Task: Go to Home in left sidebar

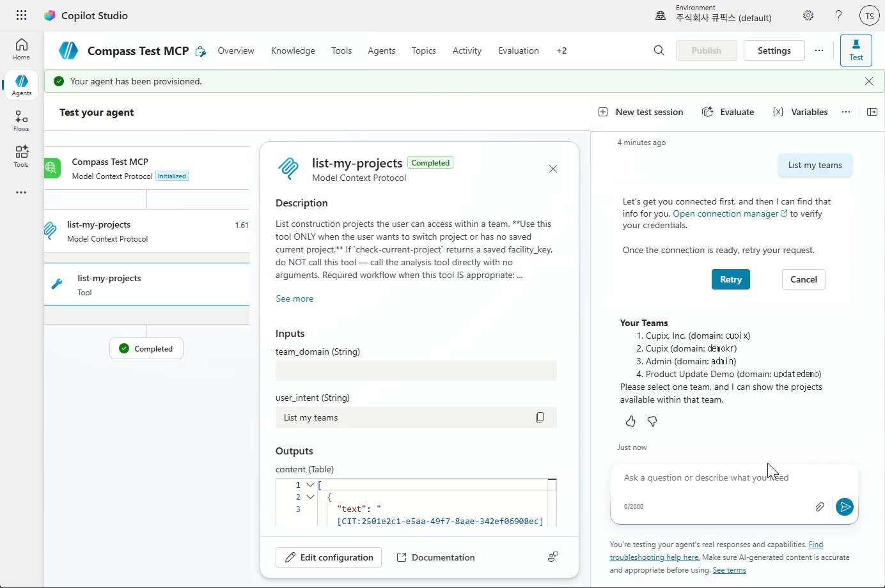Action: 21,49
